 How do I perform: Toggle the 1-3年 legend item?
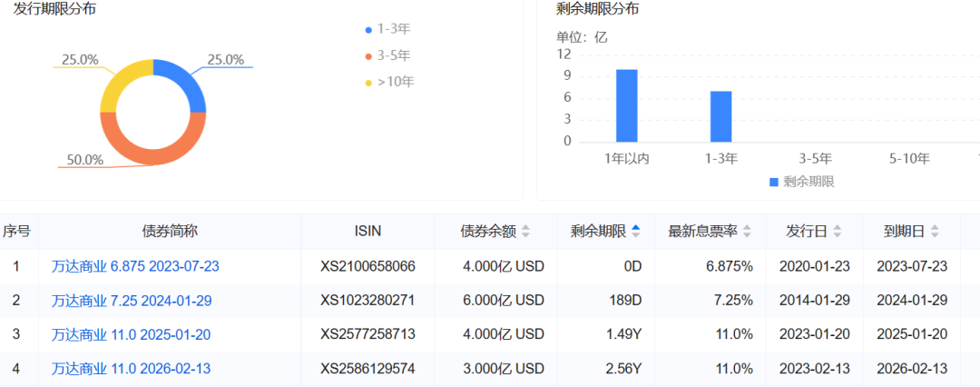tap(388, 29)
